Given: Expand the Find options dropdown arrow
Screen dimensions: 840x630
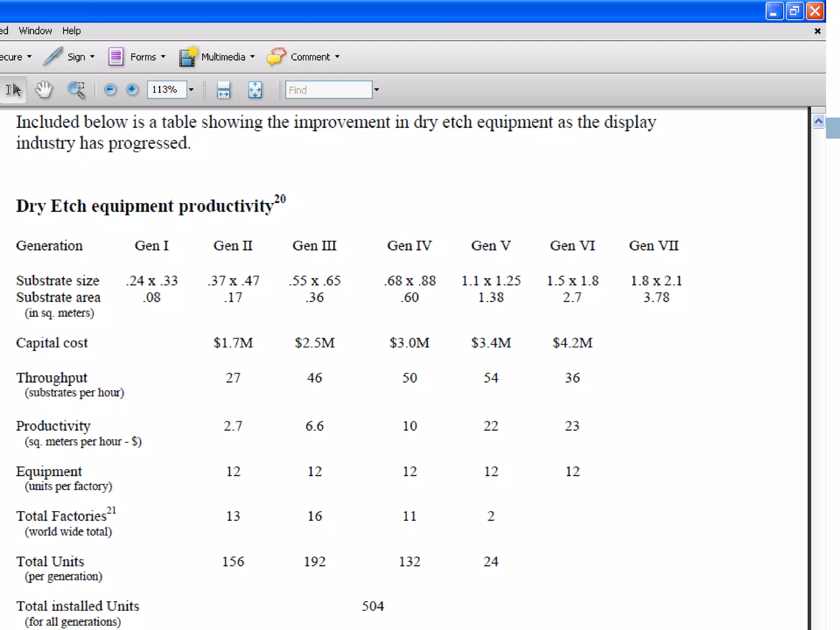Looking at the screenshot, I should (377, 89).
